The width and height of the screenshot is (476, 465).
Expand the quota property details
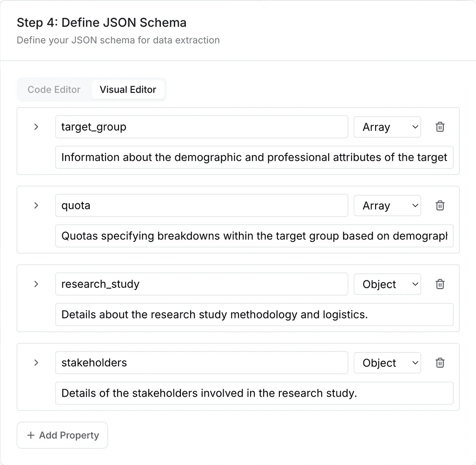click(x=37, y=205)
